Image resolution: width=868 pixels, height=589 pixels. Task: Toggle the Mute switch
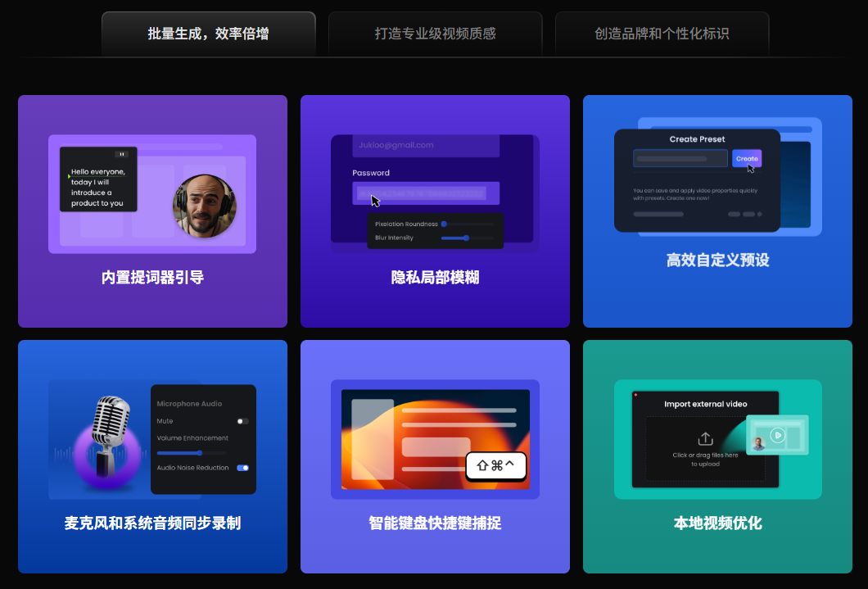pyautogui.click(x=242, y=421)
